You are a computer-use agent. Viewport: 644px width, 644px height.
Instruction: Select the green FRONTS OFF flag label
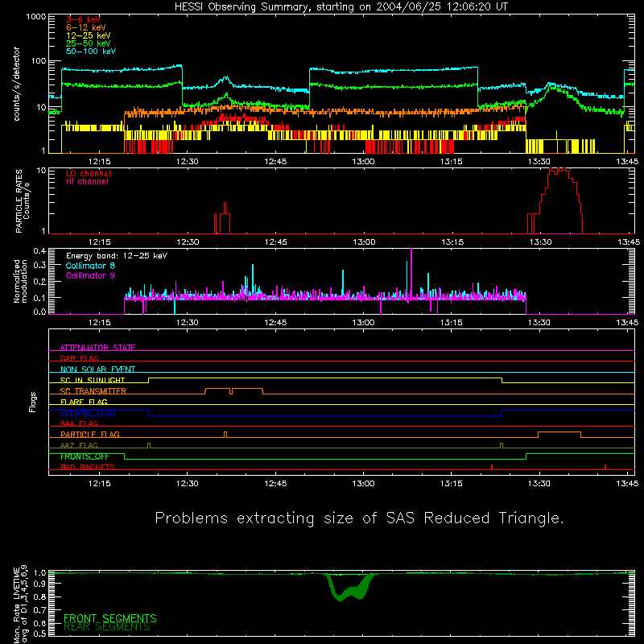click(x=85, y=456)
